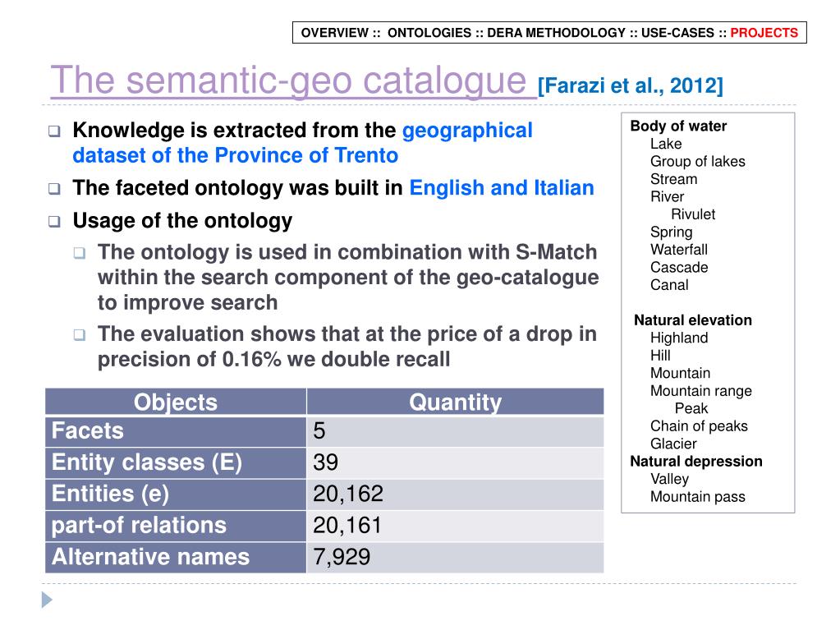Click the 'English and Italian' blue text
This screenshot has height=630, width=840.
click(502, 188)
